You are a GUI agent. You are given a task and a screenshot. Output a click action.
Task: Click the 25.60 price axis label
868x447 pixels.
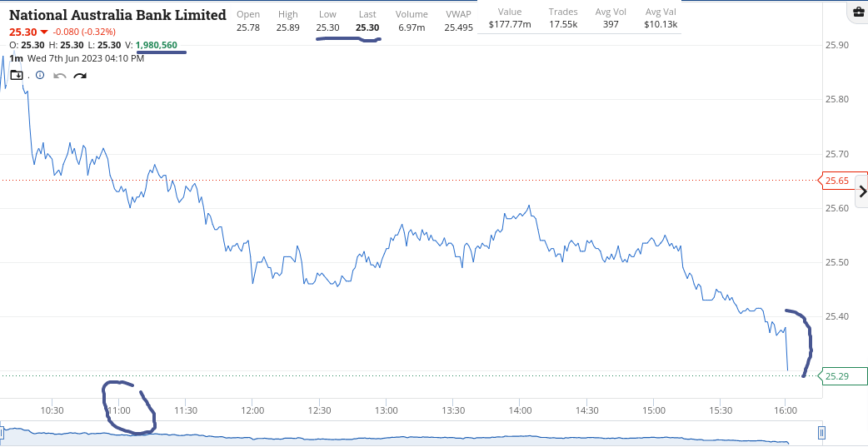pos(837,208)
